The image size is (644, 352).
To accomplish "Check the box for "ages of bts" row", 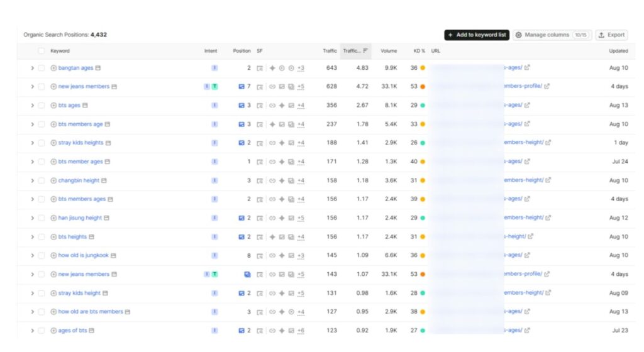I will tap(41, 331).
